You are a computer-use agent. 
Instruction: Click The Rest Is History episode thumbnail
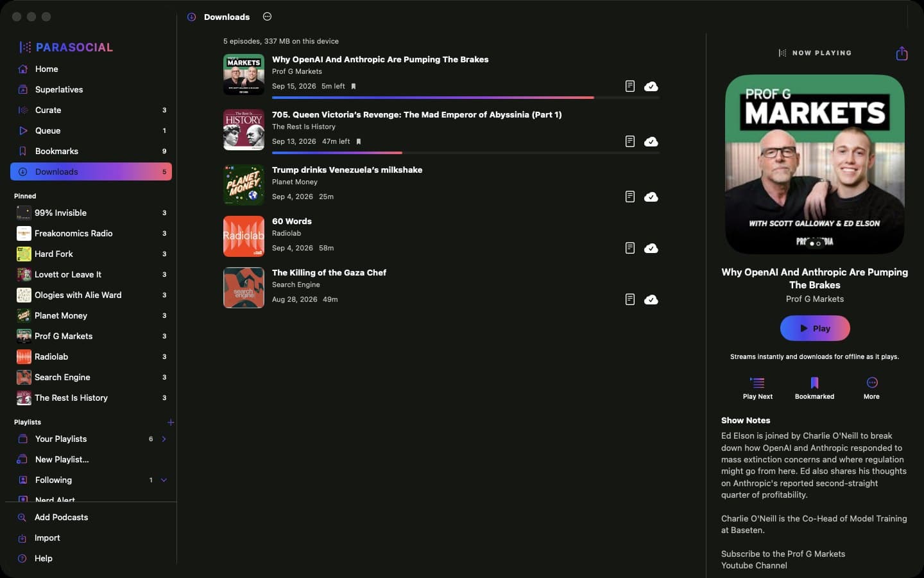click(244, 130)
